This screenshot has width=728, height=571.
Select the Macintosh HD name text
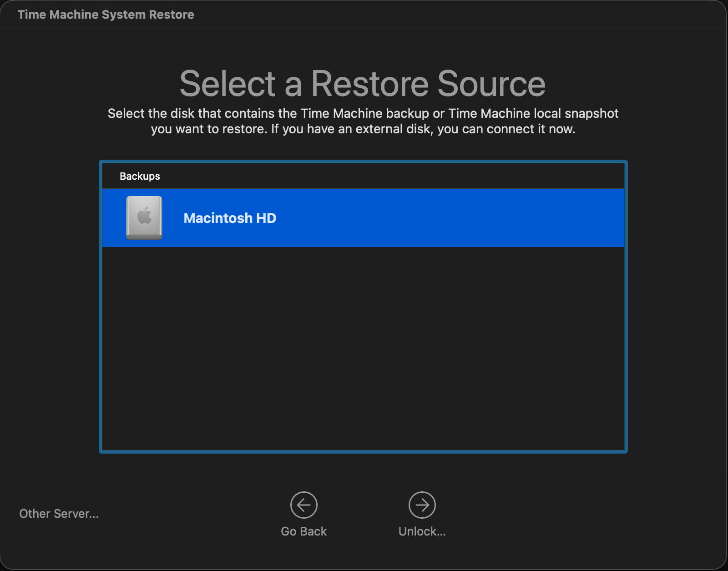(x=230, y=218)
